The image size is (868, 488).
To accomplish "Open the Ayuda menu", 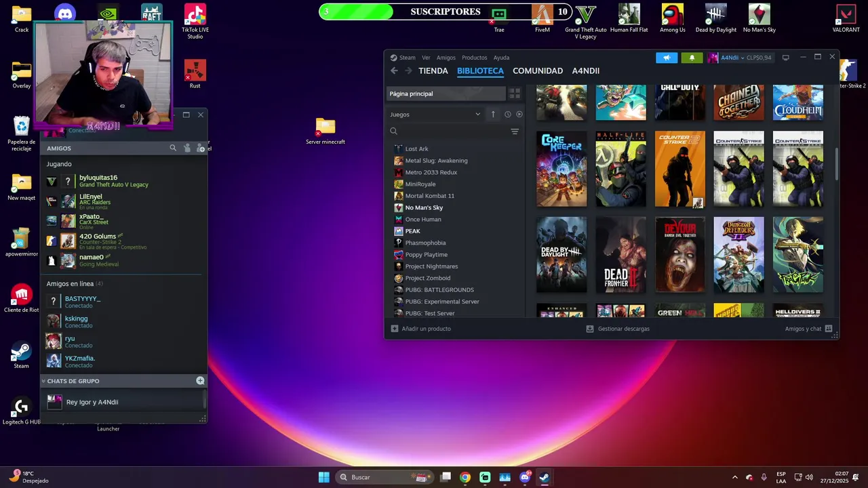I will (x=501, y=58).
